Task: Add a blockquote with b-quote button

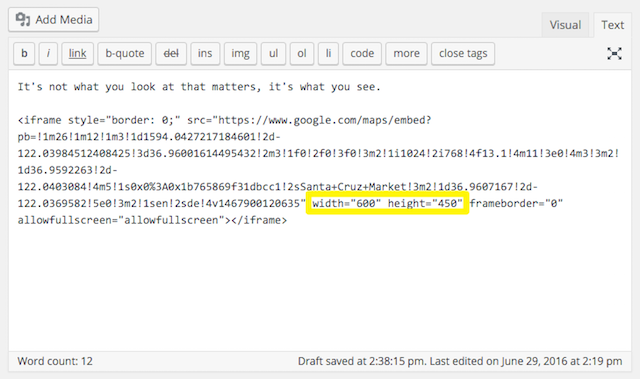Action: [x=124, y=53]
